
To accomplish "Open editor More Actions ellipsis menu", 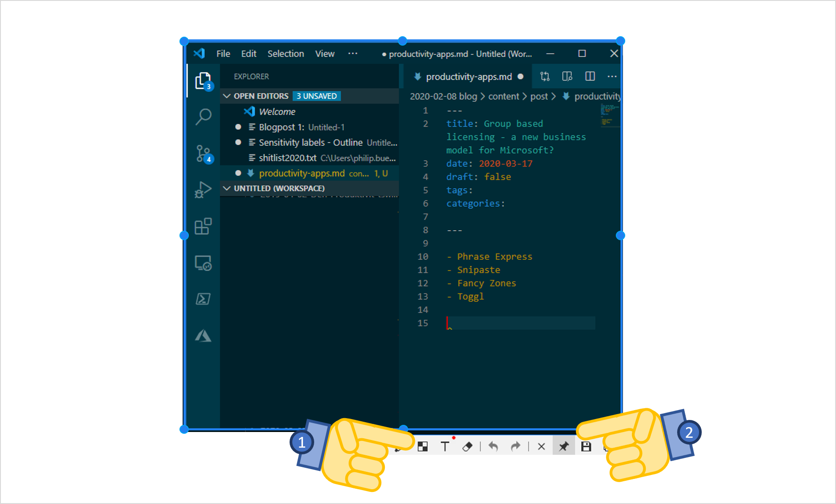I will pos(612,76).
